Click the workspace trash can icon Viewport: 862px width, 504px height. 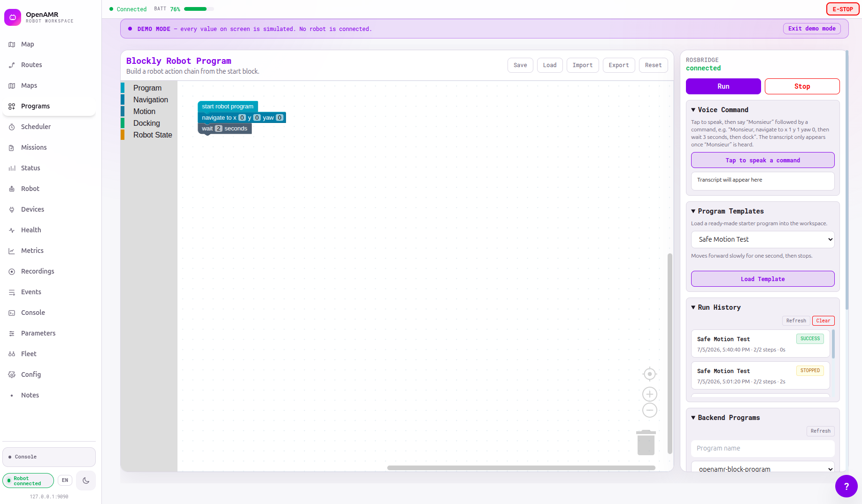pyautogui.click(x=646, y=442)
